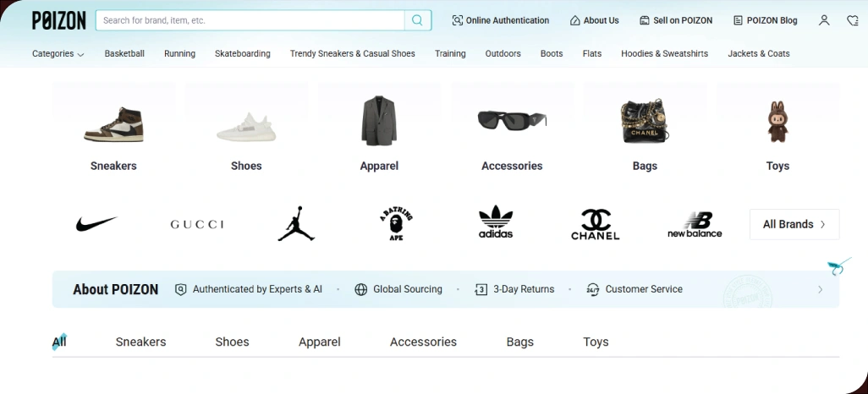The image size is (868, 394).
Task: Select the Jordan Jumpman brand logo
Action: [x=296, y=223]
